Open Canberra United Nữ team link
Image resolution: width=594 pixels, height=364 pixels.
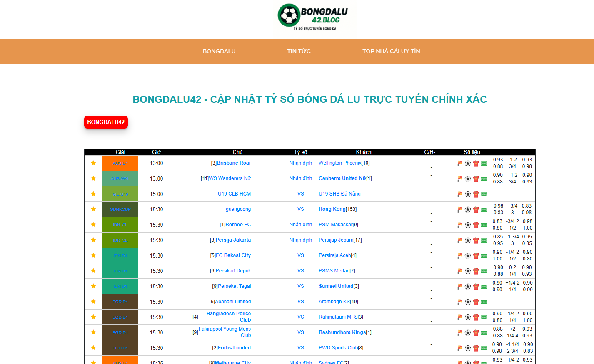(342, 178)
